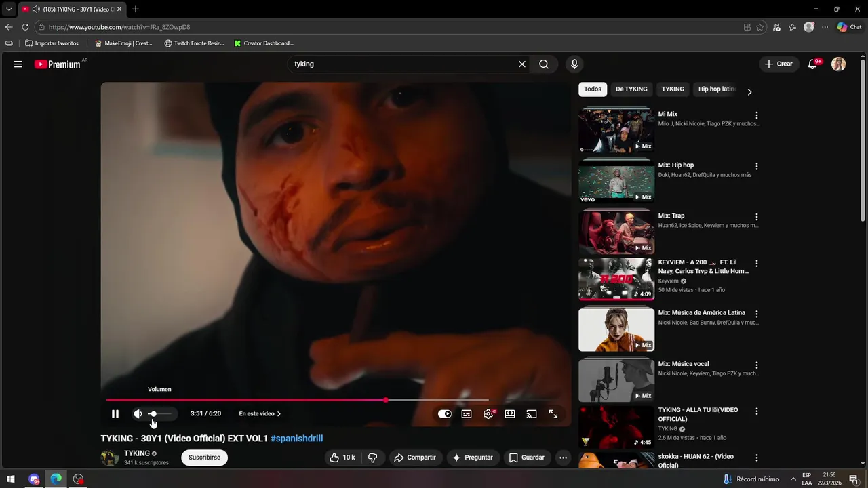Pause the video
The width and height of the screenshot is (868, 488).
click(x=115, y=414)
